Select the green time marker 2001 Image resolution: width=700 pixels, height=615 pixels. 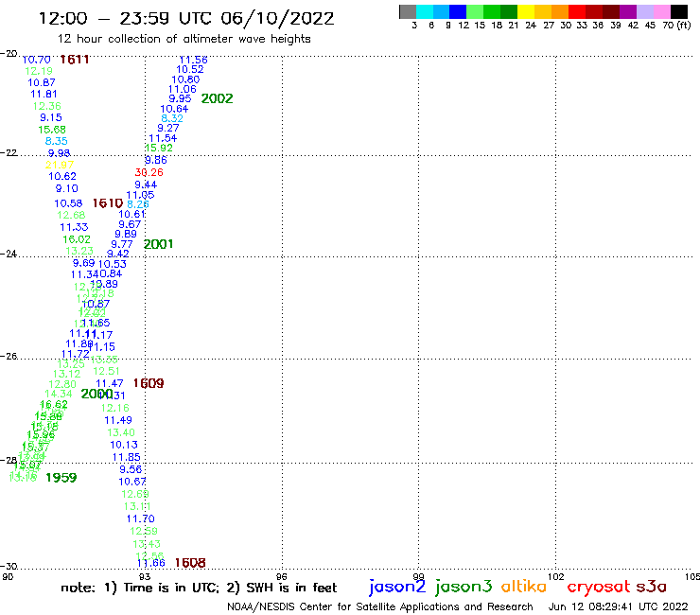tap(158, 244)
